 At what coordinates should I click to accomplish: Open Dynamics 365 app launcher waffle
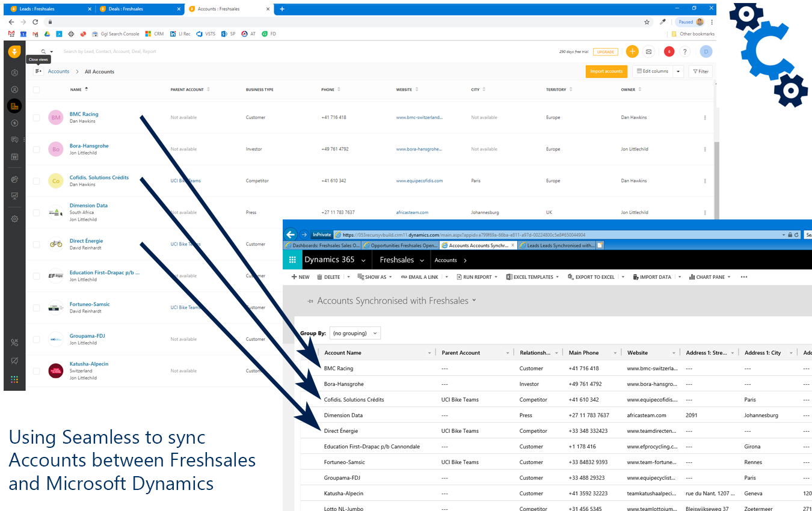293,260
